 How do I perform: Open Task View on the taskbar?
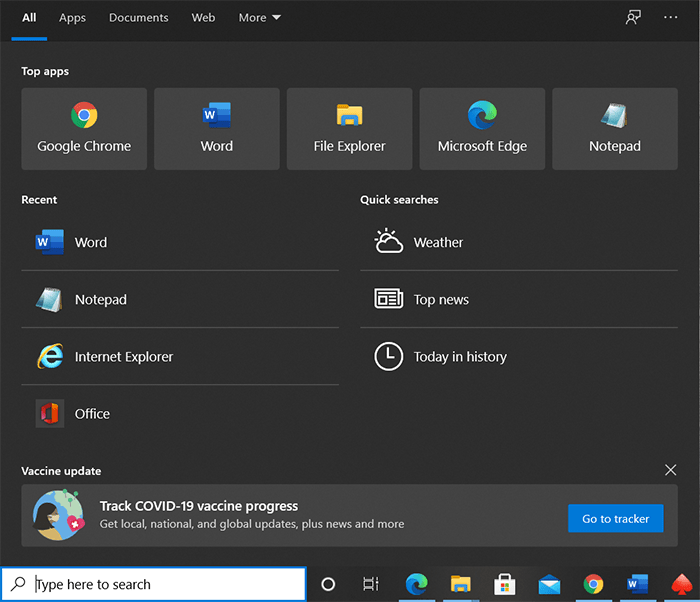(371, 584)
